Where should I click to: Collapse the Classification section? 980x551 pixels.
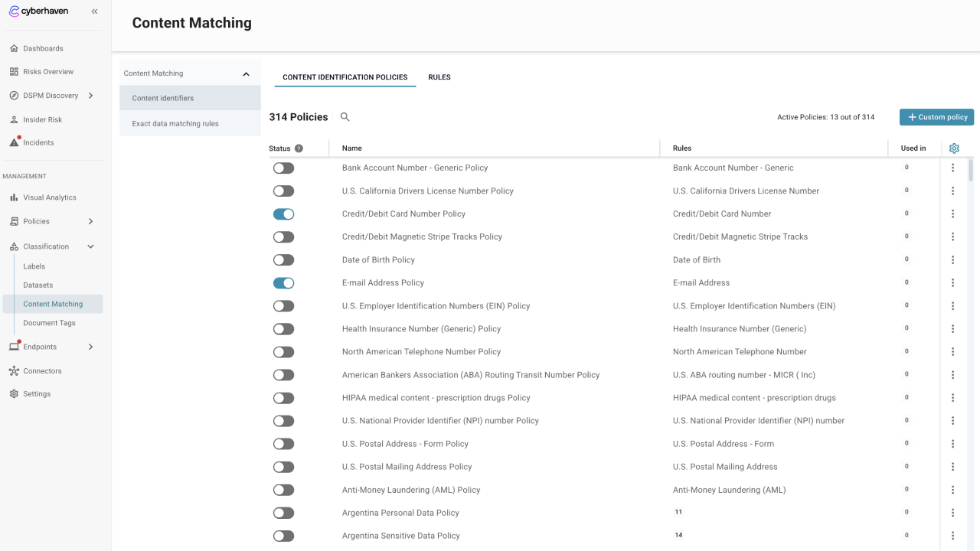[90, 246]
